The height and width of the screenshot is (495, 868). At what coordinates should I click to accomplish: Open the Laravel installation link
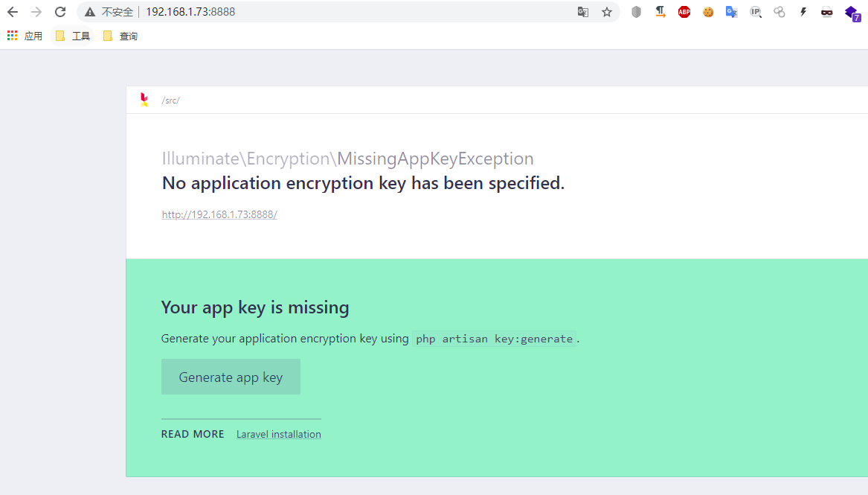[278, 434]
